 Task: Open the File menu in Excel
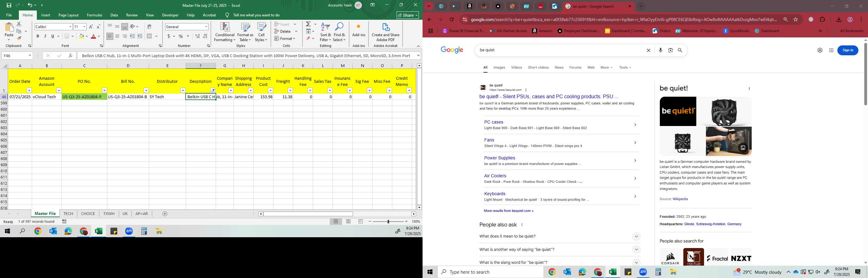(9, 15)
